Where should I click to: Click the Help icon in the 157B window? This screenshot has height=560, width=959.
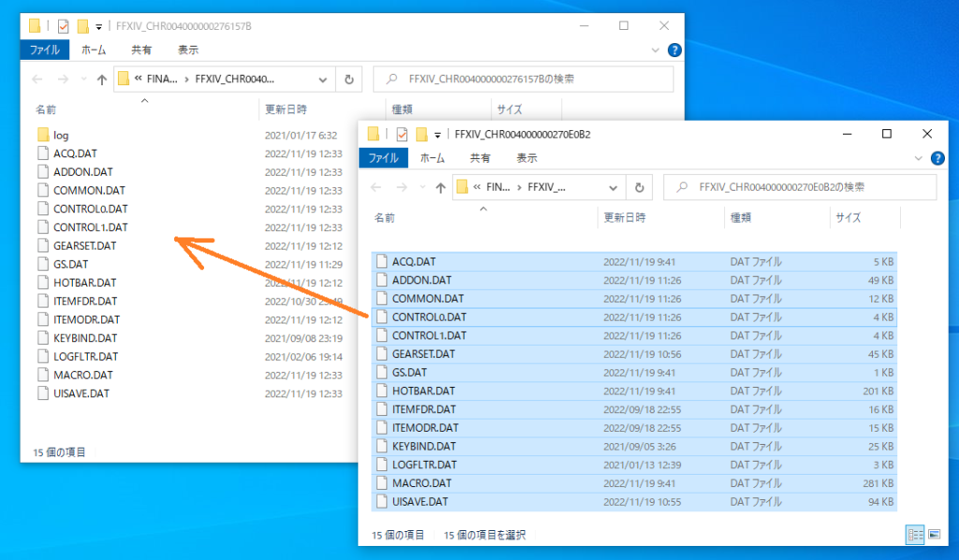pyautogui.click(x=674, y=51)
